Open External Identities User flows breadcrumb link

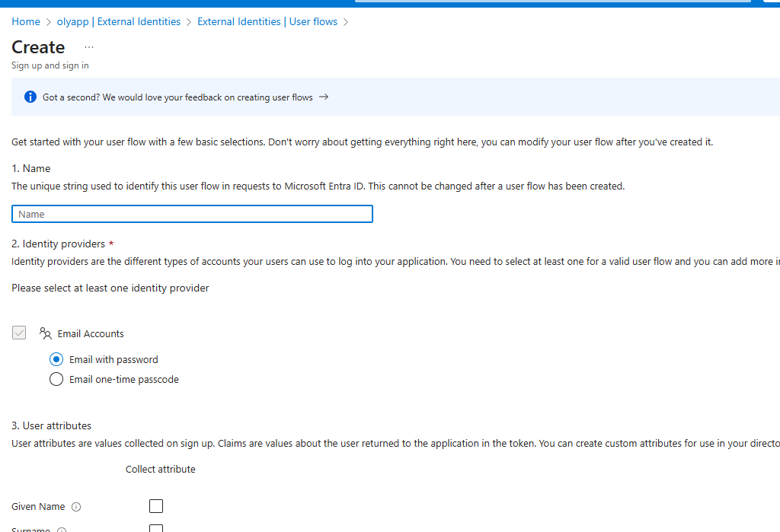tap(267, 21)
